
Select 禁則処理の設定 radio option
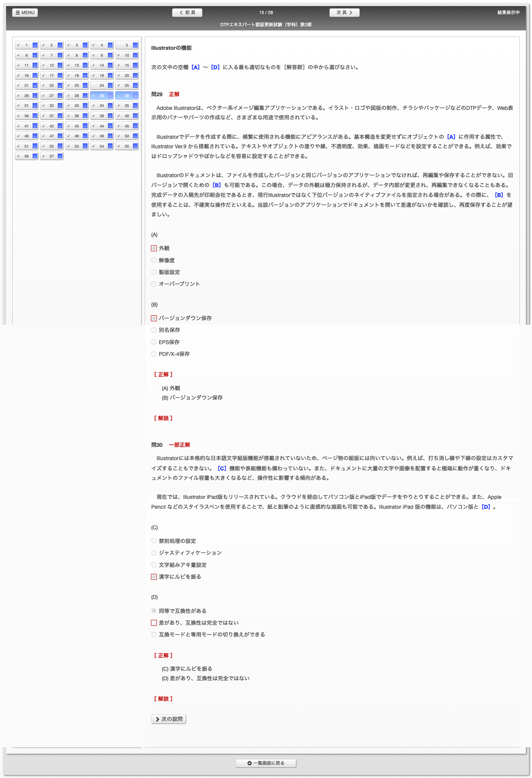154,541
